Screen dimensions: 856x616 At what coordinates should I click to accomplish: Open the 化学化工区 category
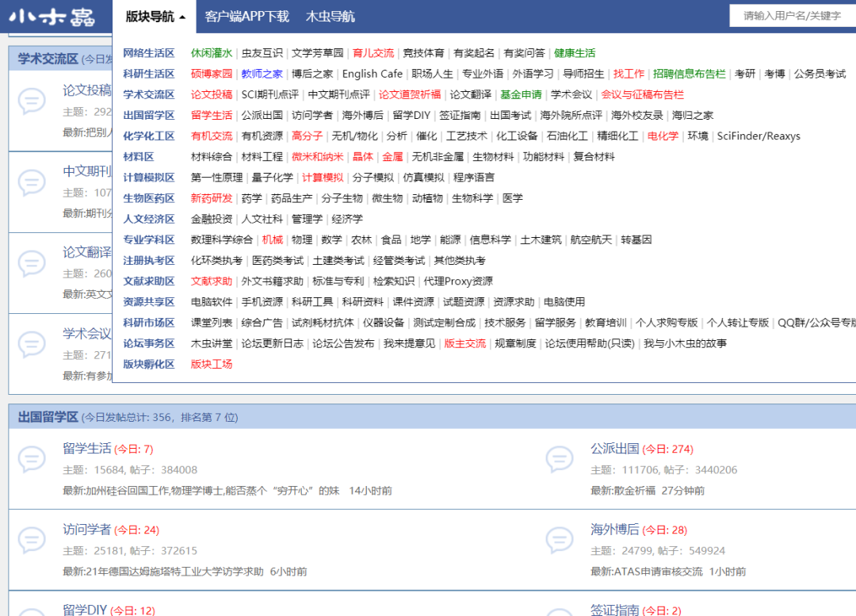(x=148, y=136)
